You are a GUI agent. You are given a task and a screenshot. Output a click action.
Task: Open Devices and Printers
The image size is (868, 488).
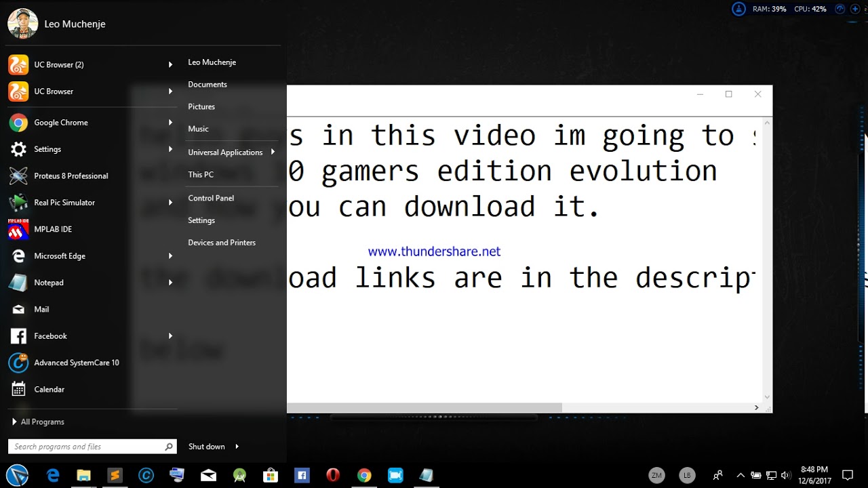[x=222, y=243]
